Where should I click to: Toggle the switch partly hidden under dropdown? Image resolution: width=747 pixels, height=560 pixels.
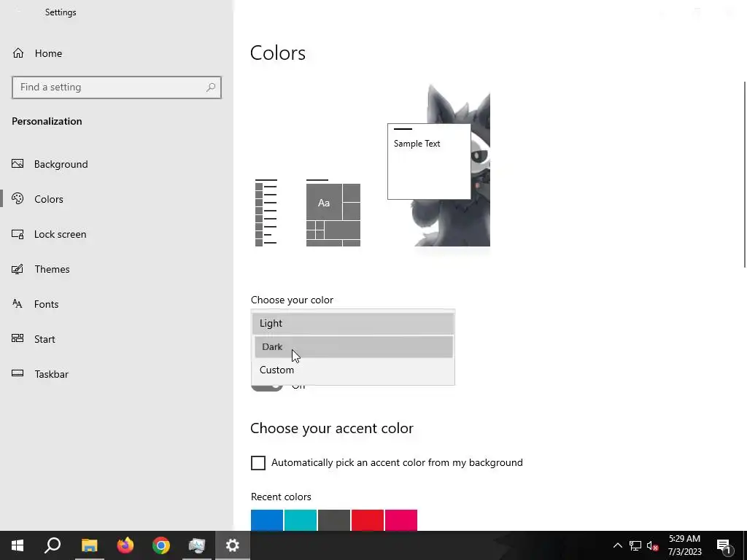[267, 388]
